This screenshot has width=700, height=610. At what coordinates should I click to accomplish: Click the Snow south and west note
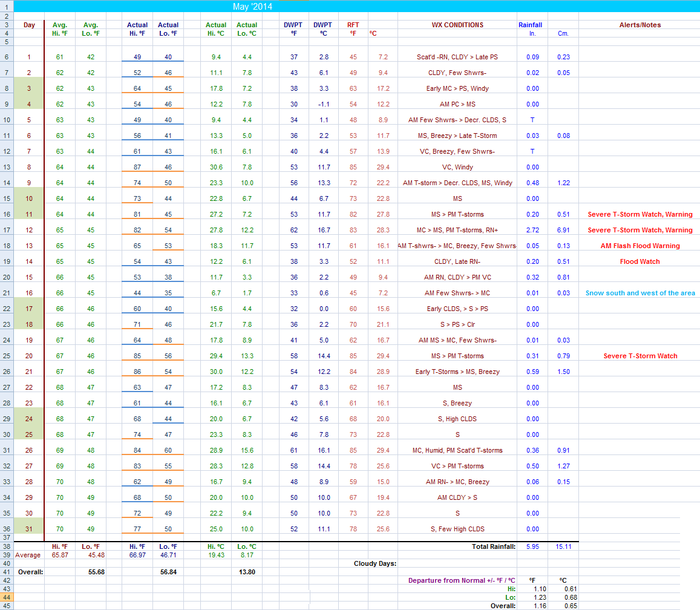click(x=639, y=293)
